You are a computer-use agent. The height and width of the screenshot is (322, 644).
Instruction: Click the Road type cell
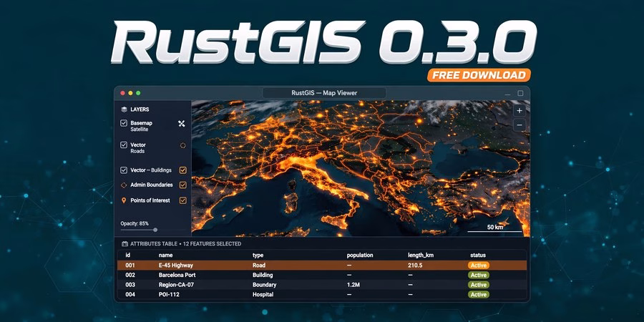[x=259, y=265]
